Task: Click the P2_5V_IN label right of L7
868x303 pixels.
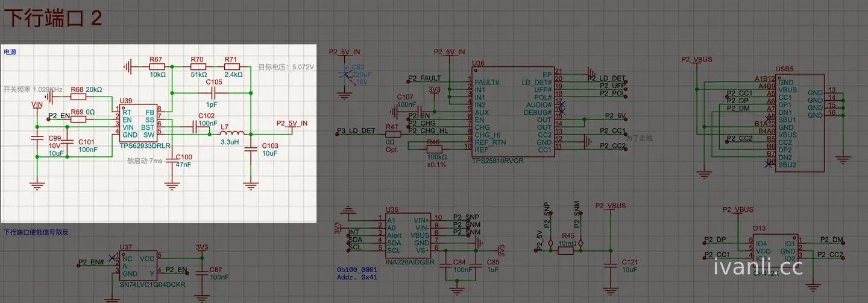Action: click(x=292, y=123)
